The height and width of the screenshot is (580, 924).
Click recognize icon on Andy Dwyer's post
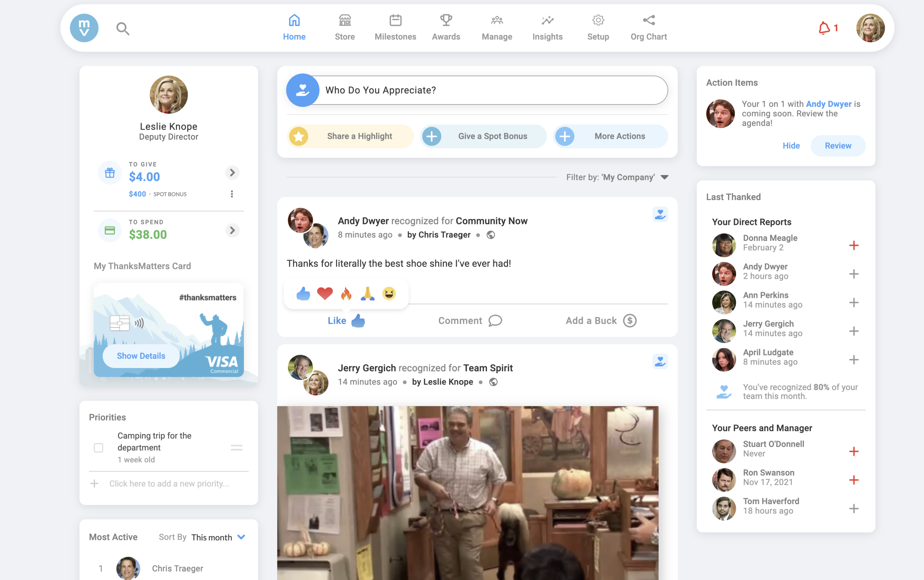[x=660, y=215]
